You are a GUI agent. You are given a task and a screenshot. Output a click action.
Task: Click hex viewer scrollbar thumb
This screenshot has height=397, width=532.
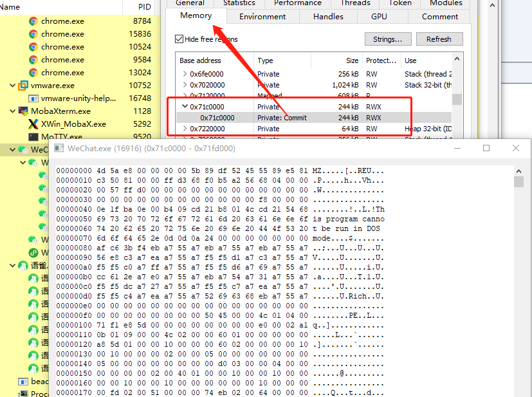tap(518, 181)
